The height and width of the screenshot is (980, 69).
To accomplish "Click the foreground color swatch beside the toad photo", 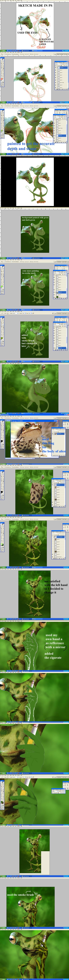I will (1, 441).
